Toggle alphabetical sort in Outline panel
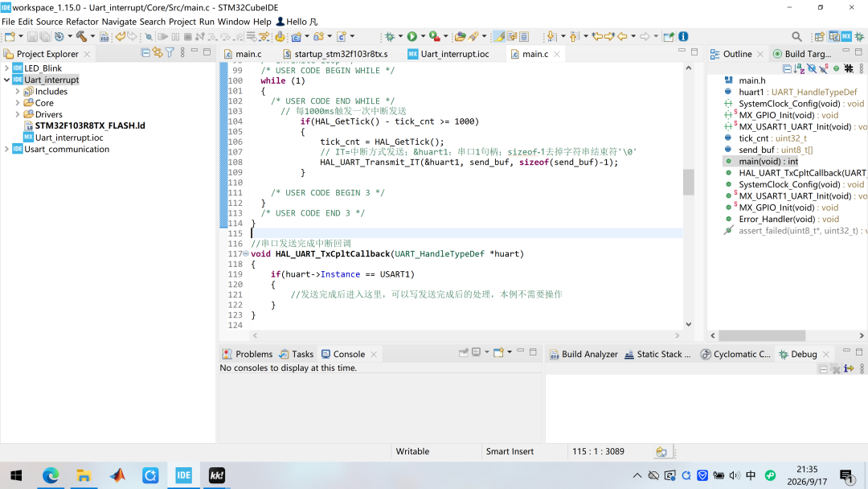 pos(799,68)
